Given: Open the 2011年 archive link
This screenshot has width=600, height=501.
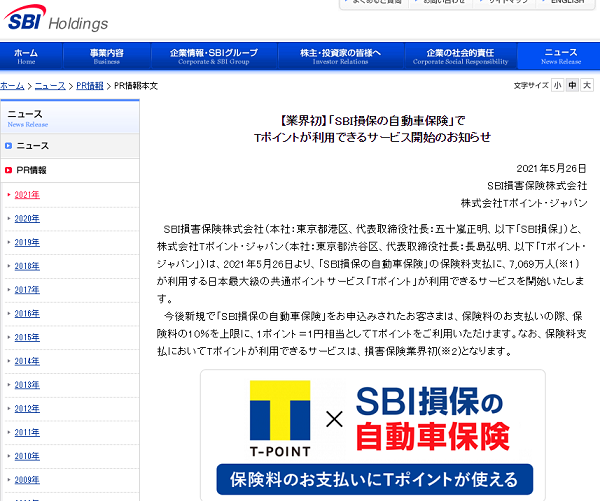Looking at the screenshot, I should coord(27,432).
